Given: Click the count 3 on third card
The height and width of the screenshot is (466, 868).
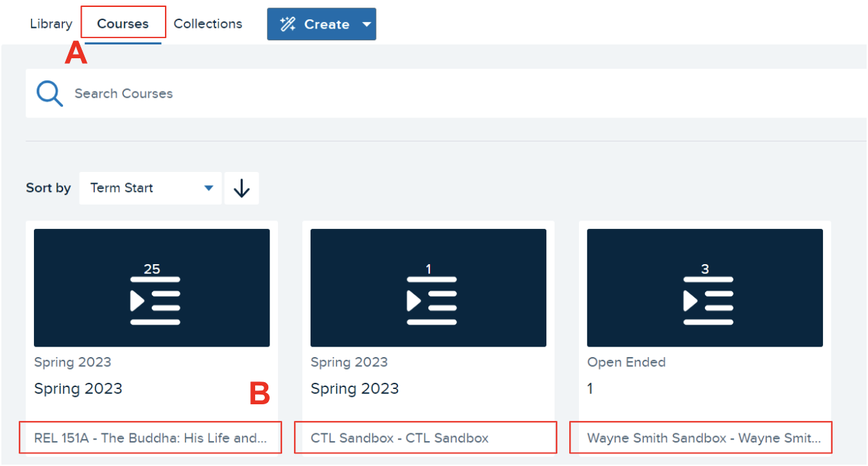Looking at the screenshot, I should pyautogui.click(x=705, y=269).
